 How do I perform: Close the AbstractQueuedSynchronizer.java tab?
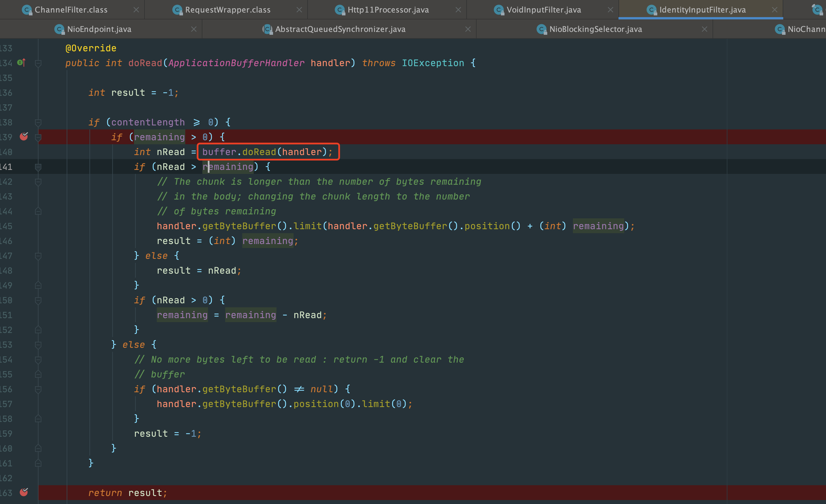click(x=468, y=29)
